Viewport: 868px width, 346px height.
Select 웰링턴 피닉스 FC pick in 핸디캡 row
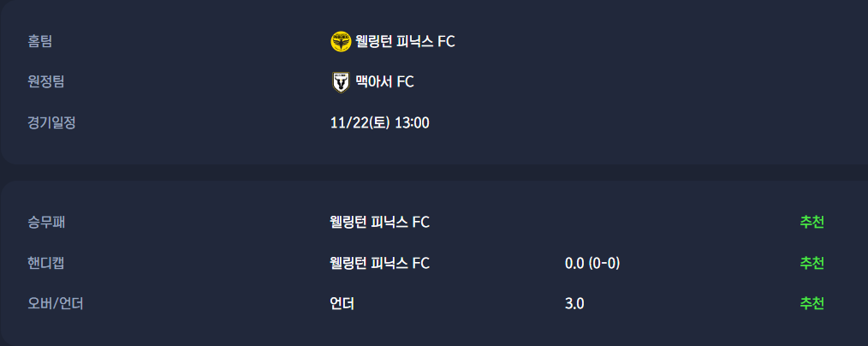(379, 263)
